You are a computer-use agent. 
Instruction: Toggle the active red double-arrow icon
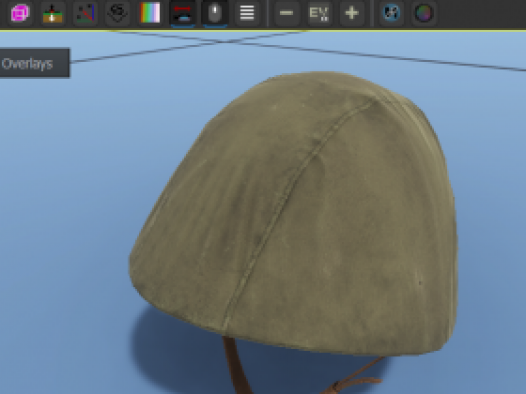point(183,13)
